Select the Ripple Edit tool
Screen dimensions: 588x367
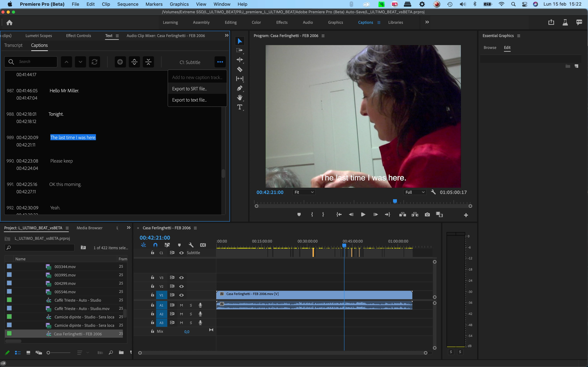click(240, 60)
